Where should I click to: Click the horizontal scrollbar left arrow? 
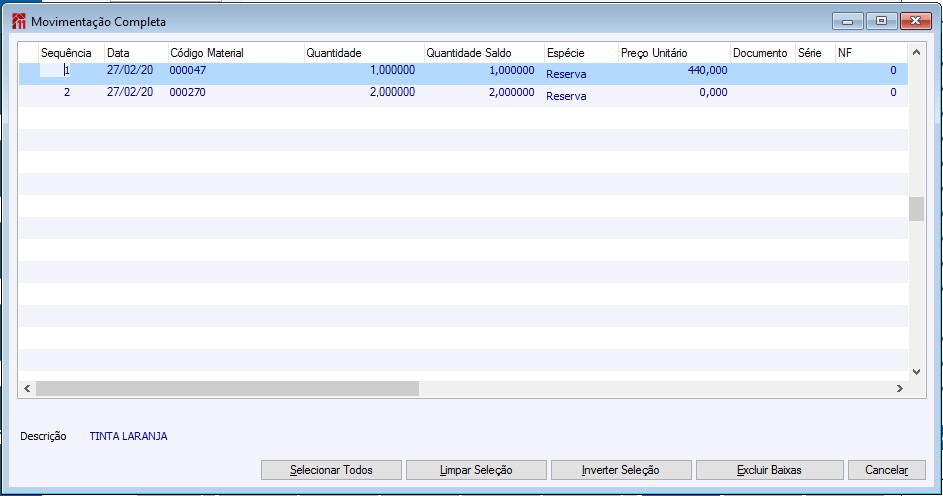tap(27, 388)
